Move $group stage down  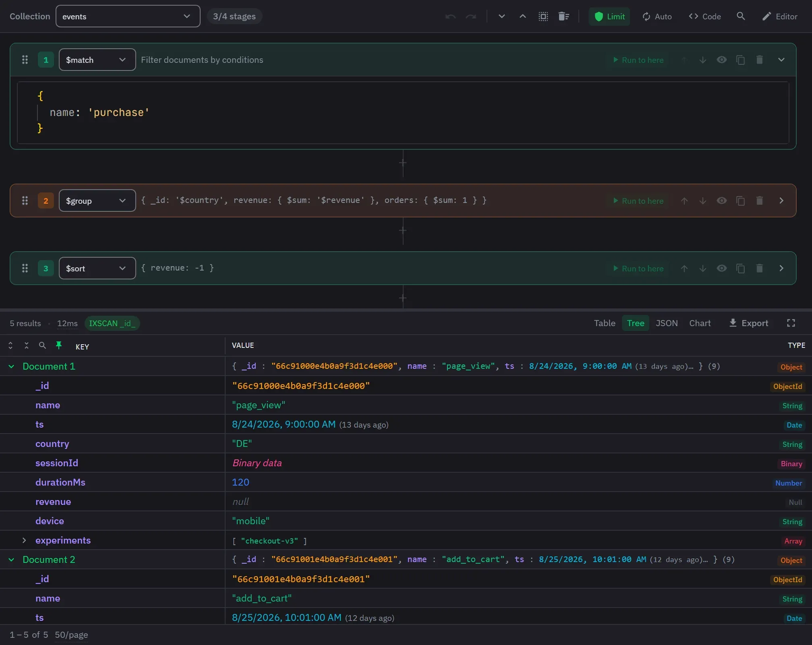(x=702, y=201)
